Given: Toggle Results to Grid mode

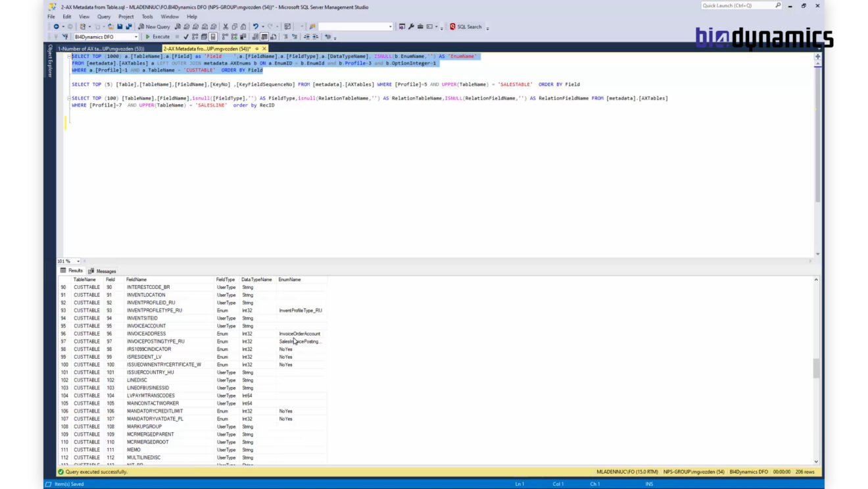Looking at the screenshot, I should 264,36.
